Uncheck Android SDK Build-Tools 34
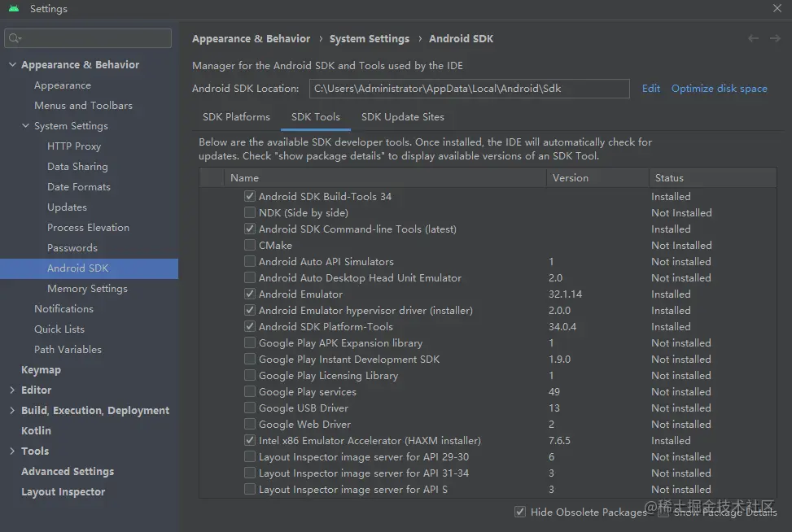The image size is (792, 532). [250, 196]
